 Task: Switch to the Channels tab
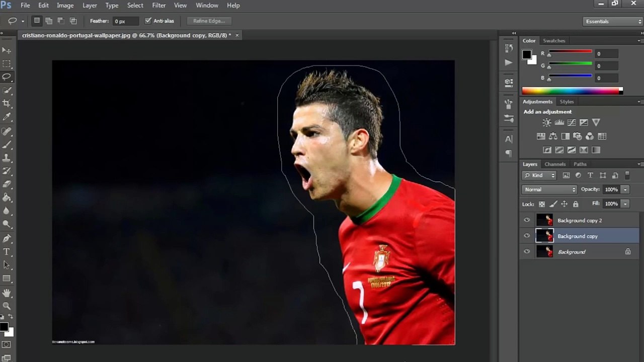click(555, 164)
